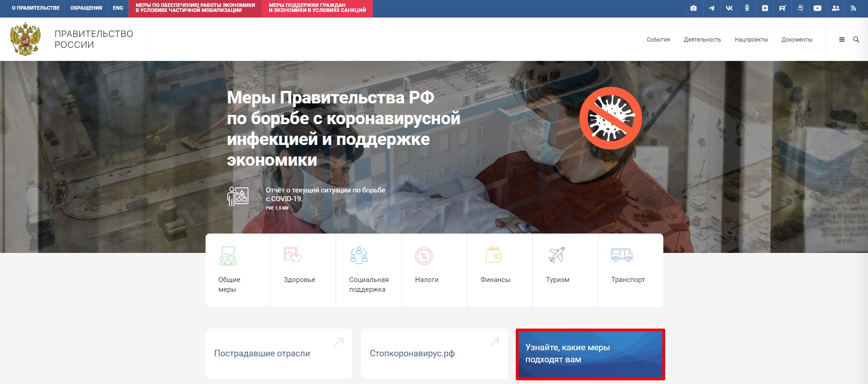The width and height of the screenshot is (868, 384).
Task: Click the COVID-19 report document icon
Action: coord(238,196)
